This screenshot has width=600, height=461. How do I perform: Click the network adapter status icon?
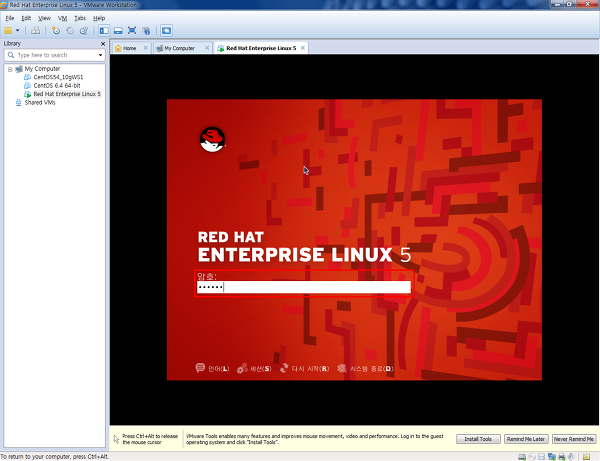pos(552,456)
